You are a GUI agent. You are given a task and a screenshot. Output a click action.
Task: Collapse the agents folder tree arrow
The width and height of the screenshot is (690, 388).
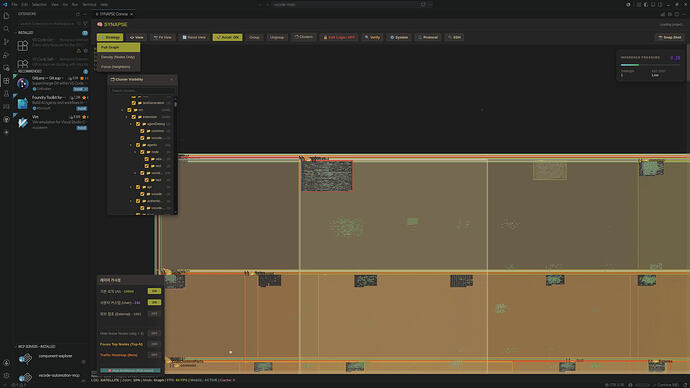131,145
